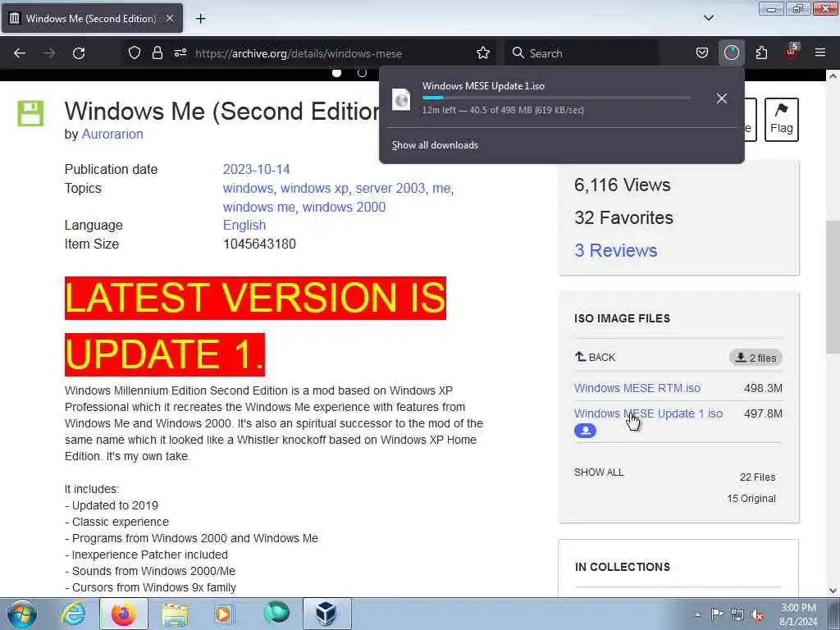Download all via the 2 files button

pyautogui.click(x=756, y=358)
